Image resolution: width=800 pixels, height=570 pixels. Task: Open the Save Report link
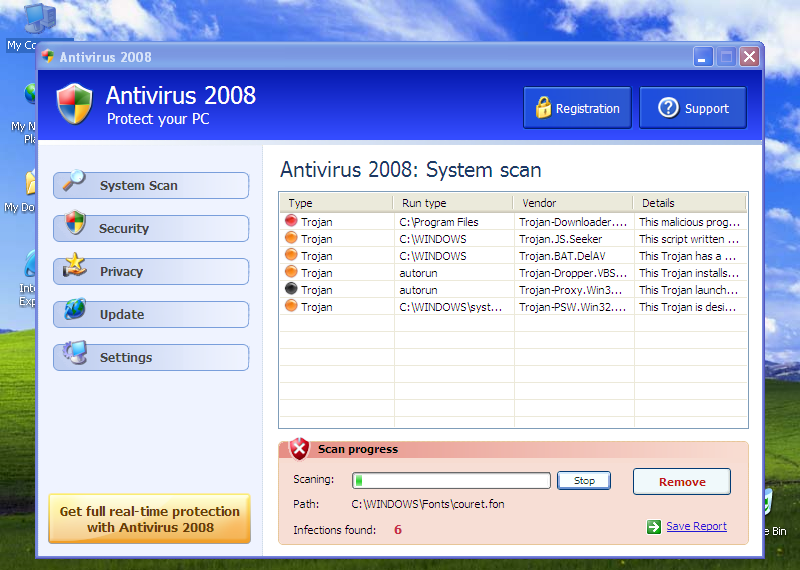coord(696,526)
